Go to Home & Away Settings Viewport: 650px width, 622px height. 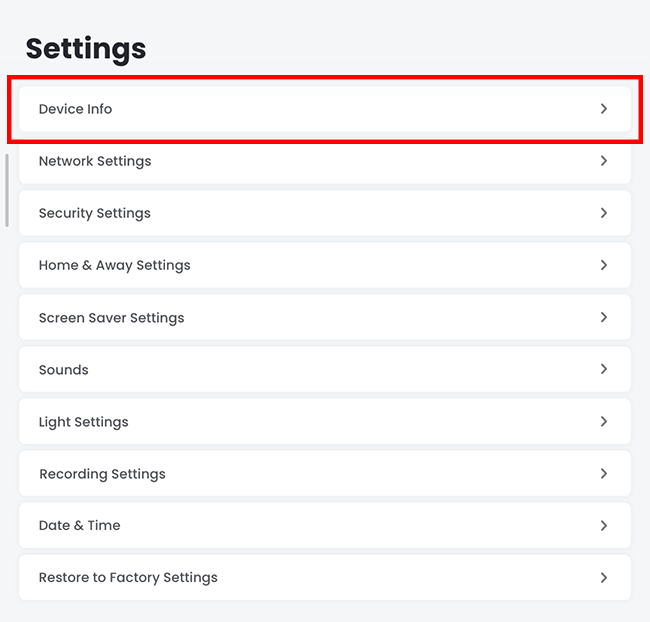(x=114, y=265)
